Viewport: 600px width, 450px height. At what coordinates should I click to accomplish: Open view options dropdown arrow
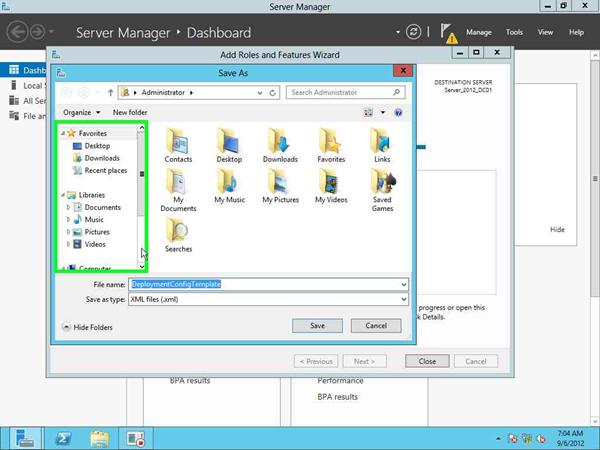tap(382, 112)
